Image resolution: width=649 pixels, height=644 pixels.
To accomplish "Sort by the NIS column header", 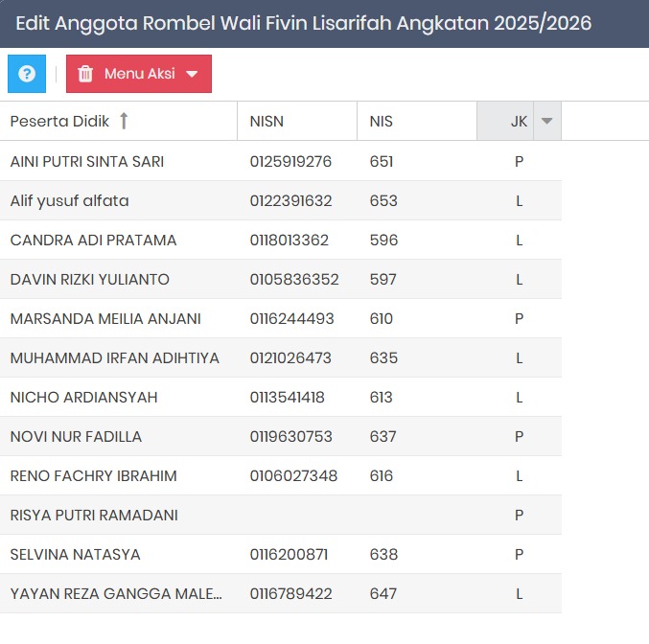I will [x=382, y=122].
